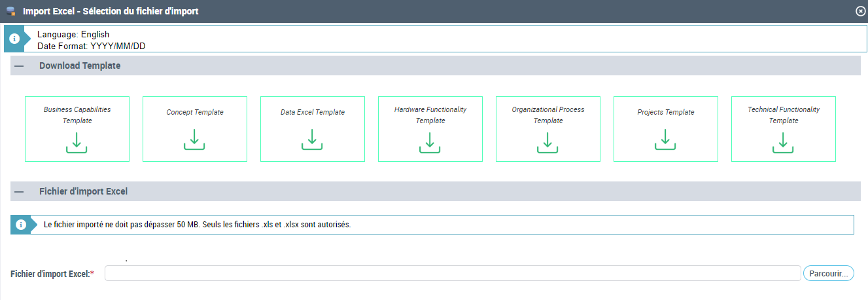This screenshot has width=868, height=300.
Task: Click the Business Capabilities Template download icon
Action: click(77, 143)
